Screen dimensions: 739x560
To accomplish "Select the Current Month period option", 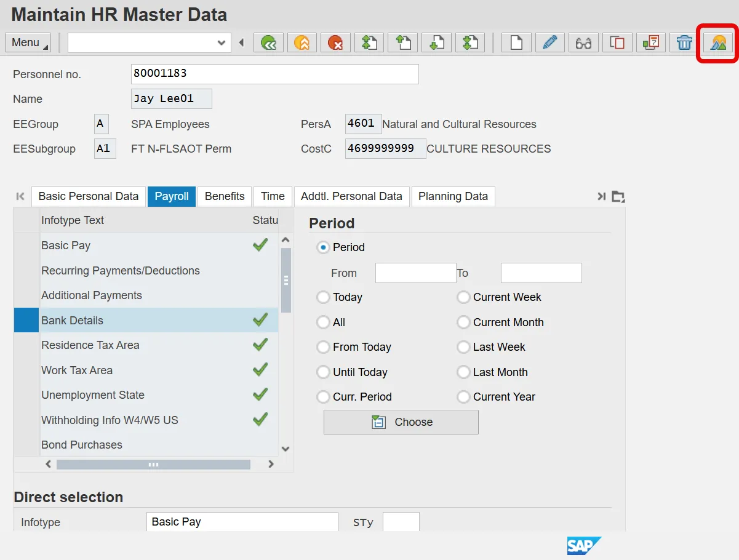I will point(463,322).
